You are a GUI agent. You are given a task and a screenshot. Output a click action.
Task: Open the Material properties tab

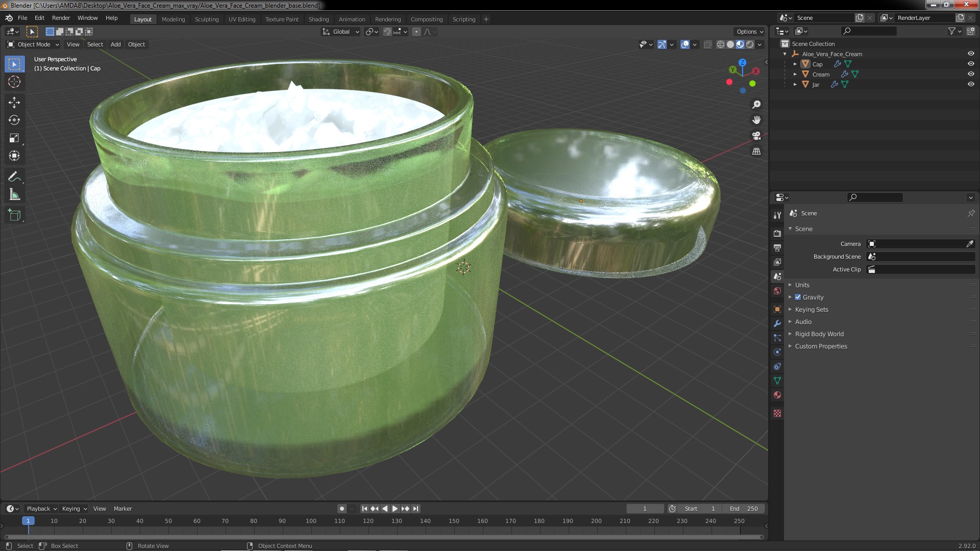777,395
